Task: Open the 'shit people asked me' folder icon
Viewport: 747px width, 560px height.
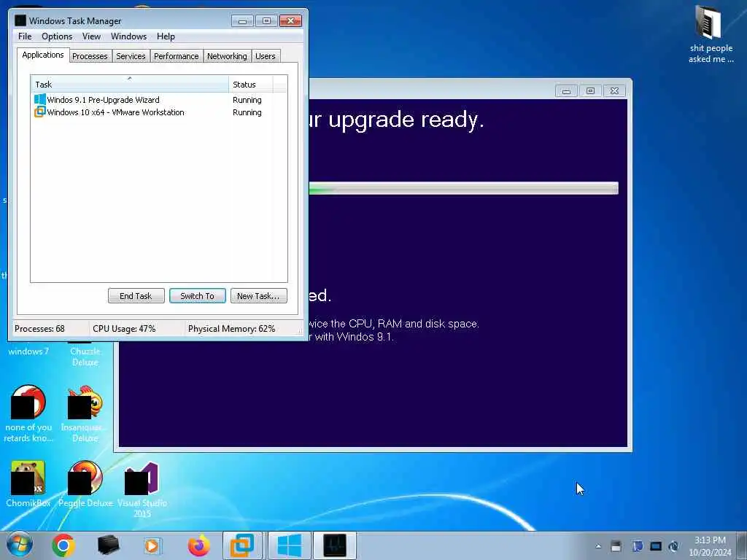Action: [711, 34]
